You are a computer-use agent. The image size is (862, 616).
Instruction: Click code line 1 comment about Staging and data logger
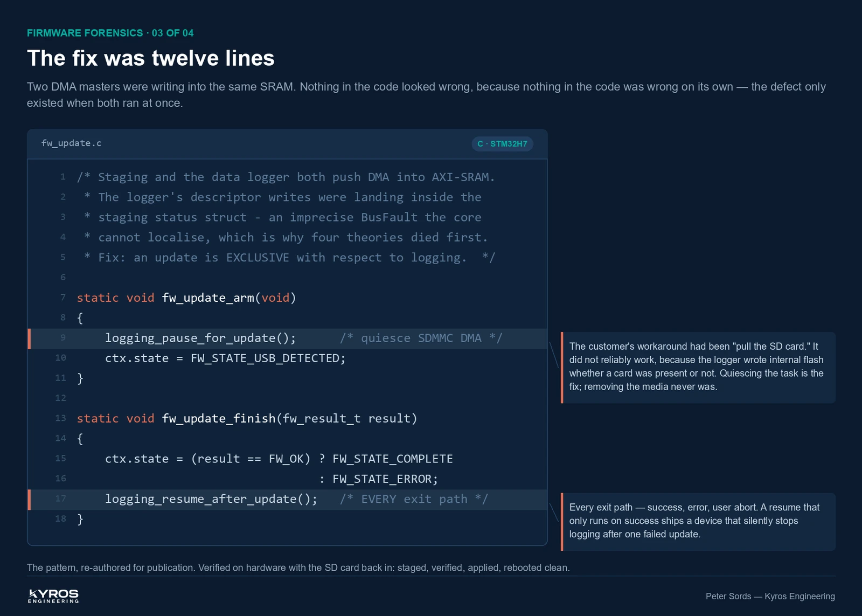(286, 177)
